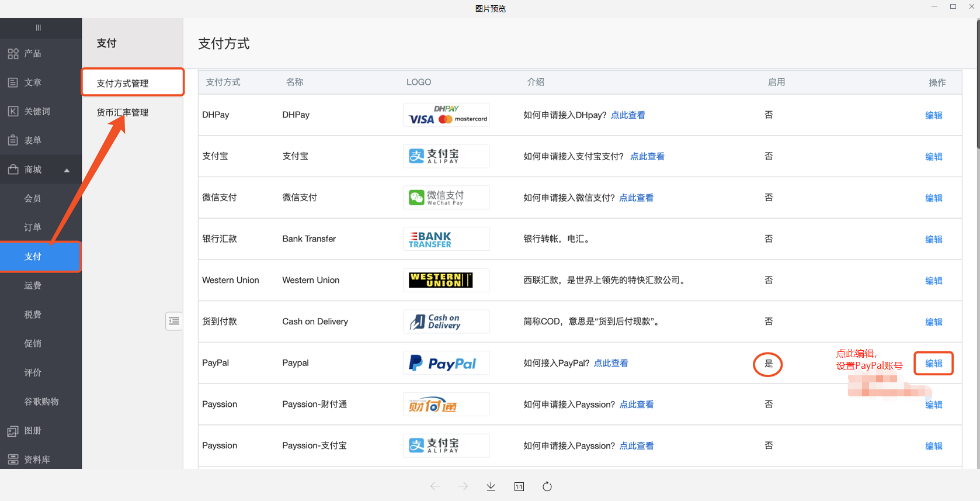Select 支付方式管理 submenu item
Screen dimensions: 980x501
pyautogui.click(x=123, y=84)
